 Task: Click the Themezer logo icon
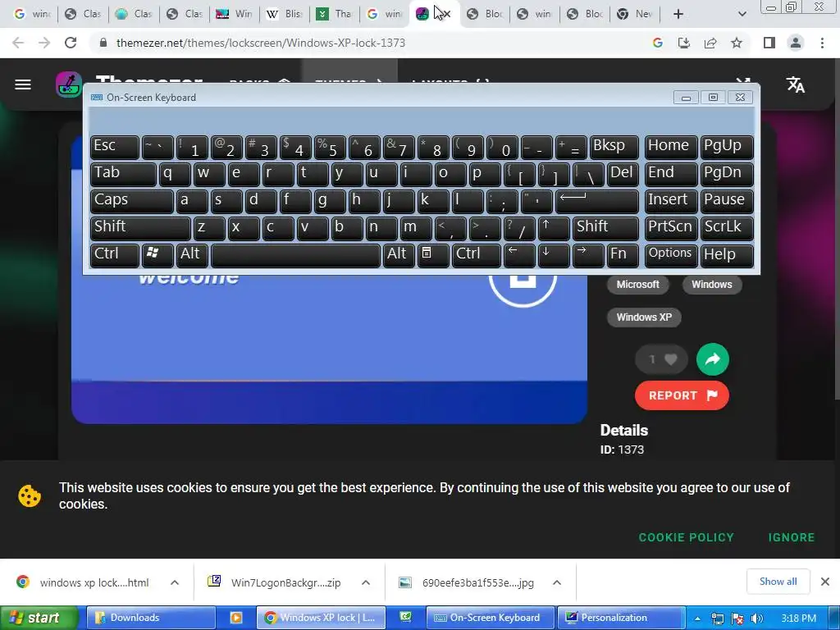[x=69, y=84]
